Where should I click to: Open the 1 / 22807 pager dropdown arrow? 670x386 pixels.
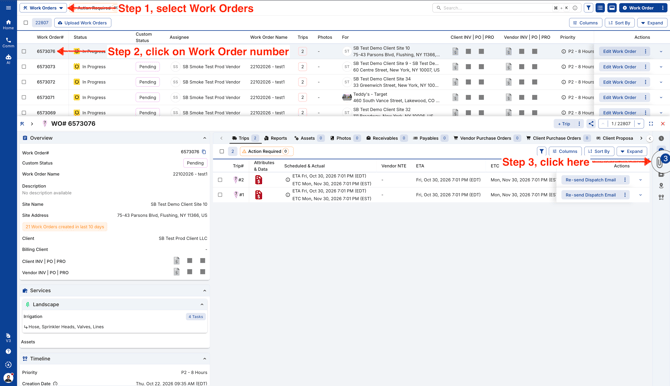(x=639, y=124)
